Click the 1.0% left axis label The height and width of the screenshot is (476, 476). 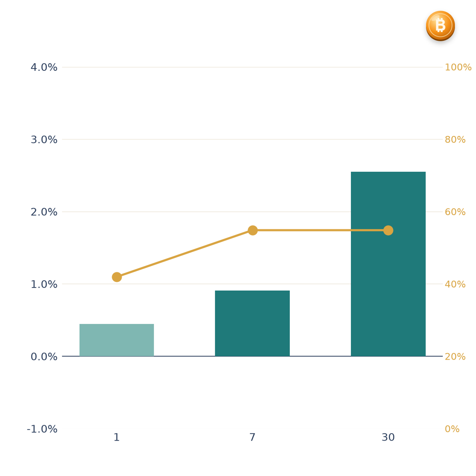(x=44, y=284)
